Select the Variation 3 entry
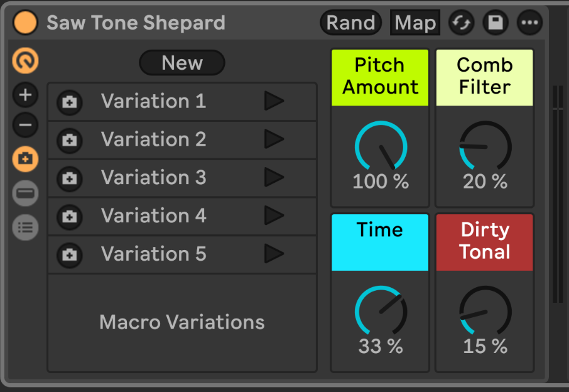This screenshot has height=392, width=569. (154, 178)
